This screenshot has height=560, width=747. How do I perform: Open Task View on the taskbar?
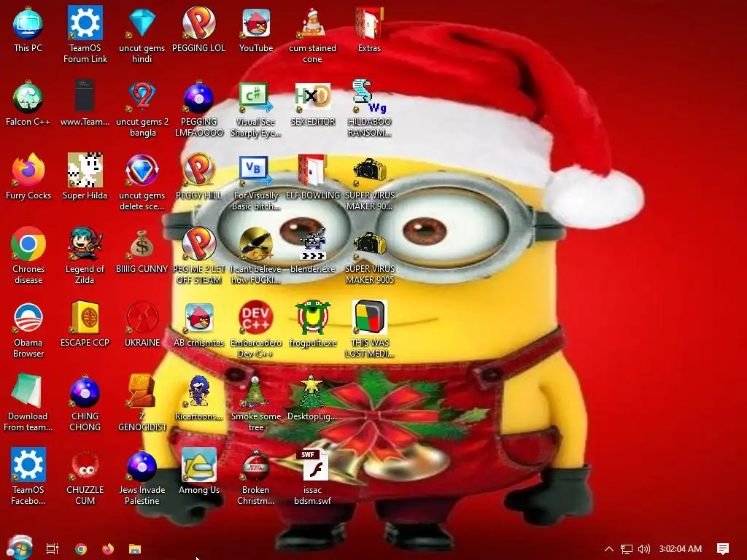tap(53, 548)
